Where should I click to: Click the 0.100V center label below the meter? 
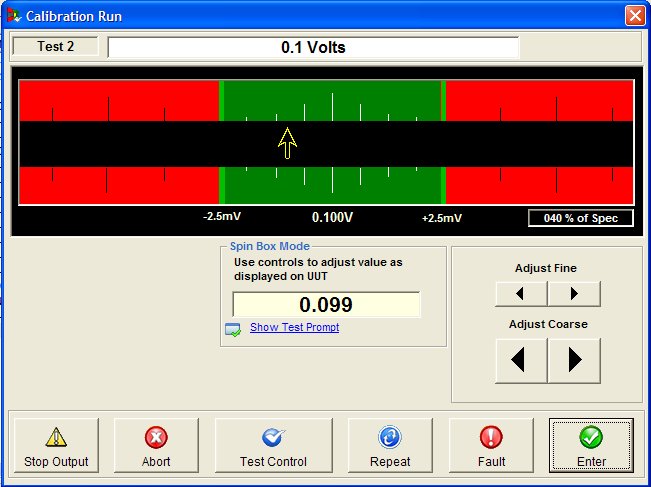point(332,218)
